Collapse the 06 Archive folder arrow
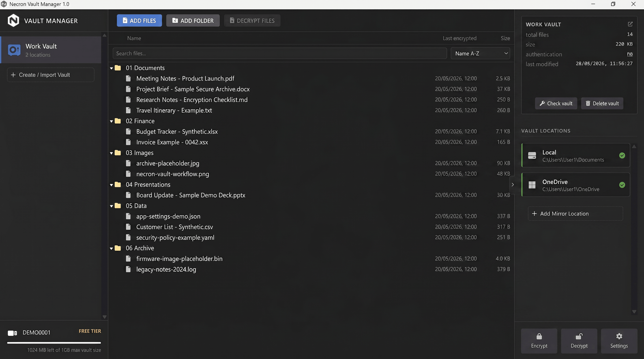Image resolution: width=644 pixels, height=359 pixels. click(x=111, y=248)
